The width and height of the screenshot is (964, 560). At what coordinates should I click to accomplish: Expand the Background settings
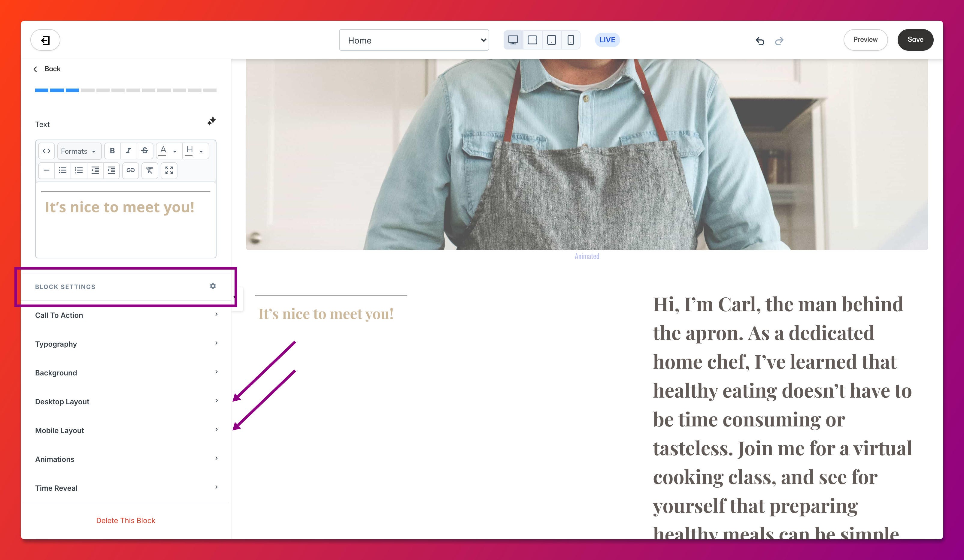click(126, 373)
